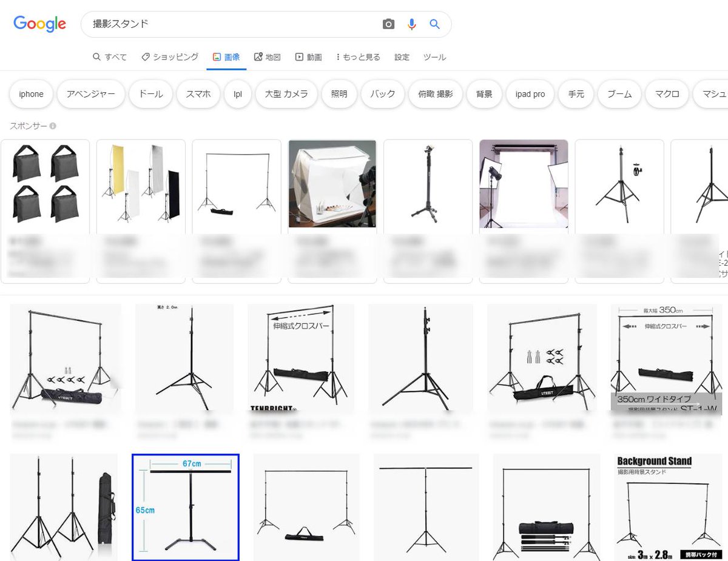Open sponsored monopod stand product image

(x=428, y=184)
